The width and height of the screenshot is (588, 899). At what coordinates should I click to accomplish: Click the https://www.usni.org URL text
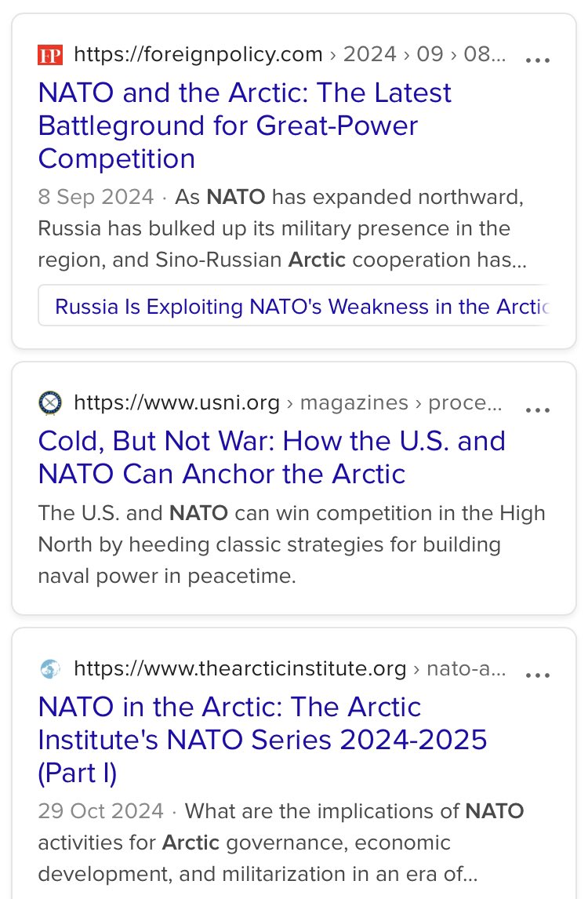click(x=176, y=402)
